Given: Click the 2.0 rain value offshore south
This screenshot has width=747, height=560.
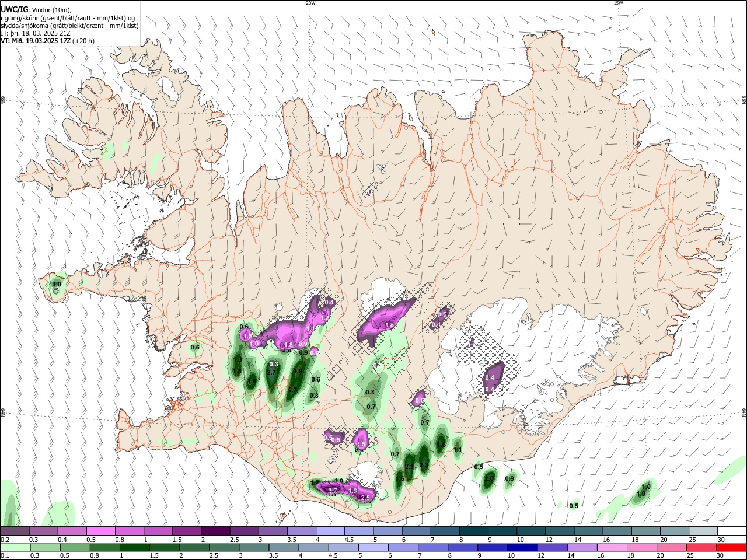Looking at the screenshot, I should 489,479.
